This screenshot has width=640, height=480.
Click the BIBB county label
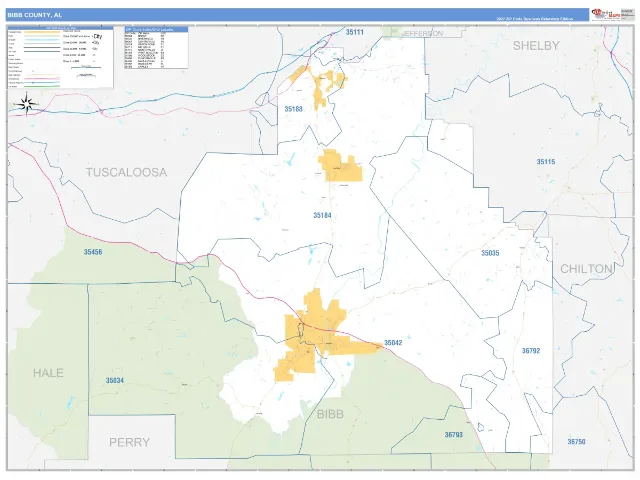tap(330, 414)
